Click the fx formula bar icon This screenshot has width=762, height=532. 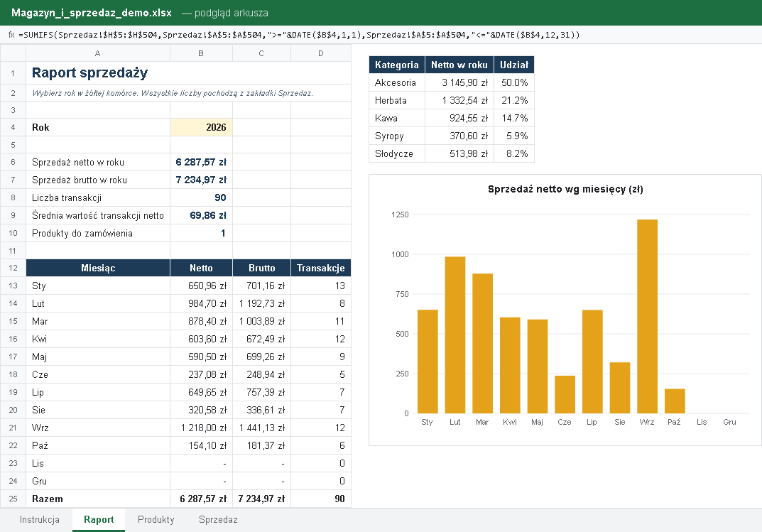(11, 35)
